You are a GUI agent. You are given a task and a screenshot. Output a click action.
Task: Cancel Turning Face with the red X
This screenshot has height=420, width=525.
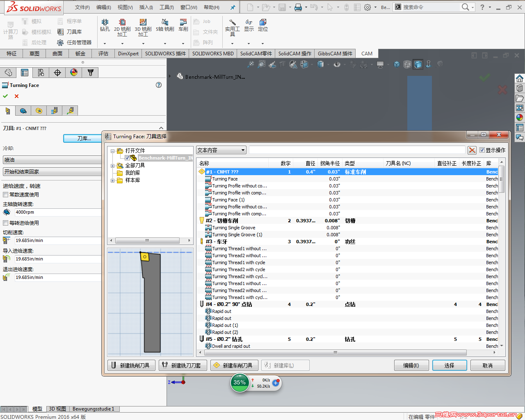pyautogui.click(x=16, y=96)
